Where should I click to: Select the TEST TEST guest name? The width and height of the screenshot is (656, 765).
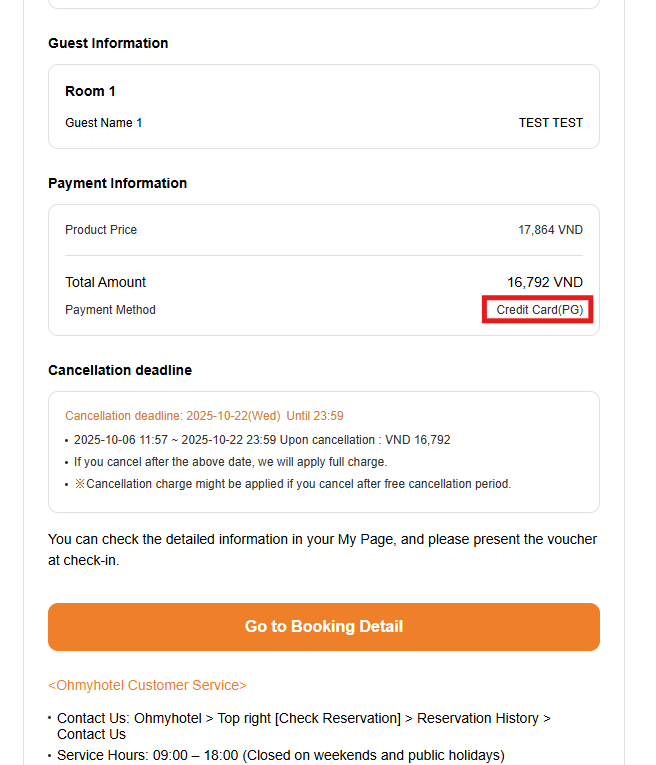coord(550,123)
